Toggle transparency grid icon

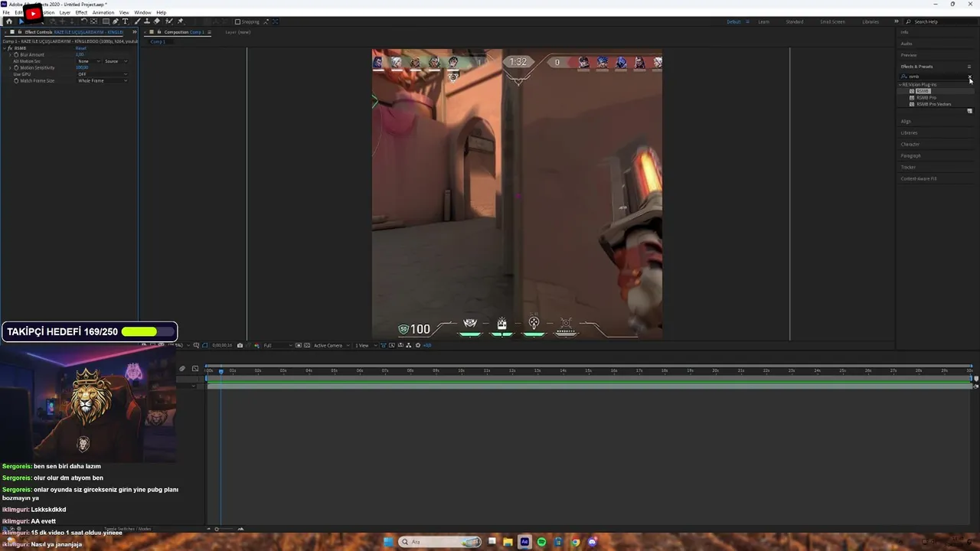[307, 345]
